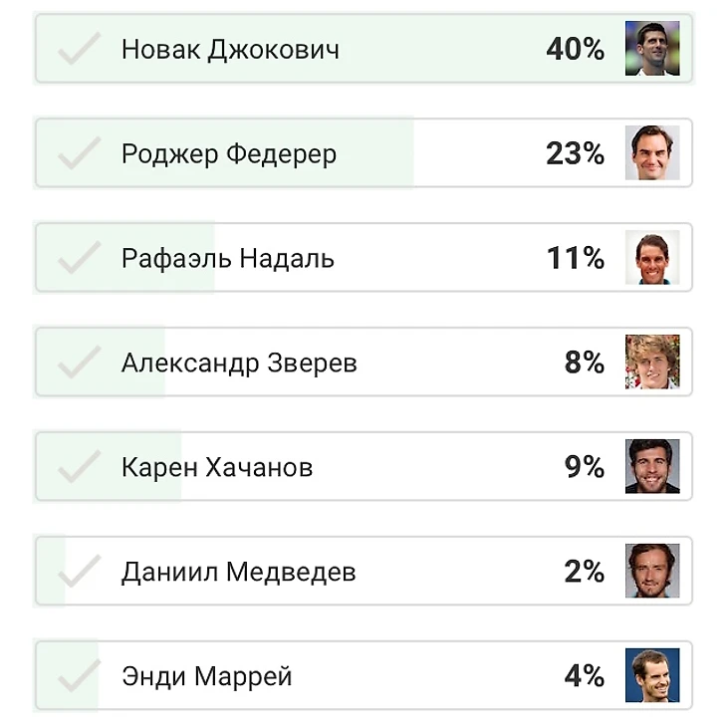Open the Энди Маррей photo thumbnail
The width and height of the screenshot is (727, 728).
pos(652,675)
